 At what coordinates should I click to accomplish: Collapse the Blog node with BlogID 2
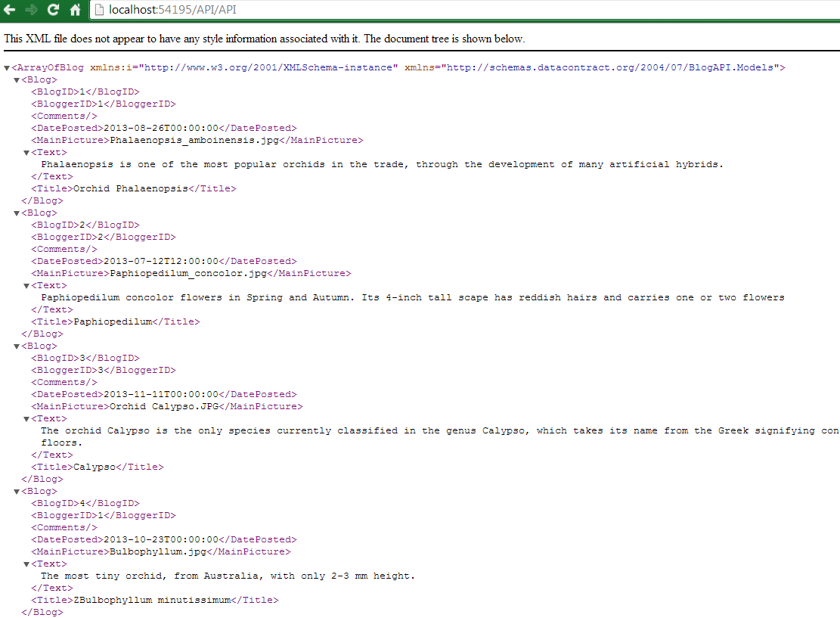pyautogui.click(x=17, y=213)
